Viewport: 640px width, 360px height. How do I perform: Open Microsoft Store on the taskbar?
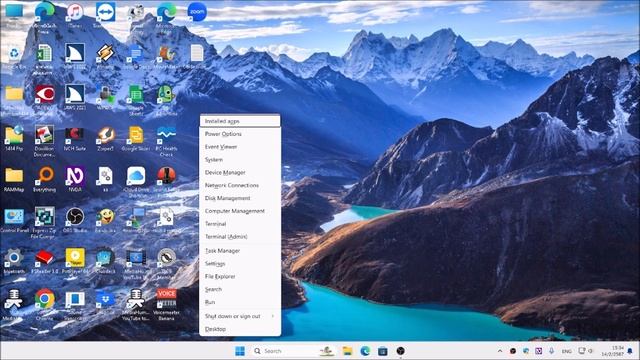[x=382, y=351]
